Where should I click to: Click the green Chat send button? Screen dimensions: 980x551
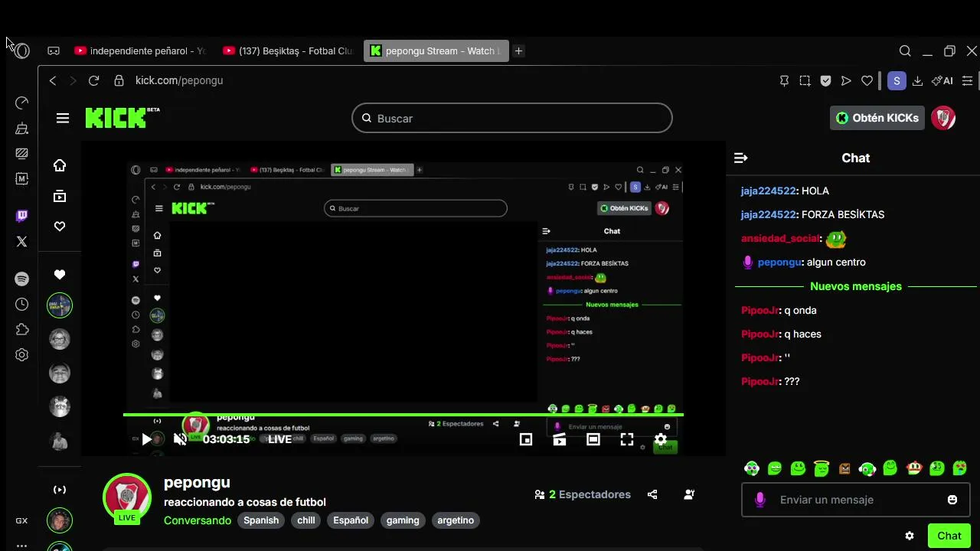click(949, 536)
